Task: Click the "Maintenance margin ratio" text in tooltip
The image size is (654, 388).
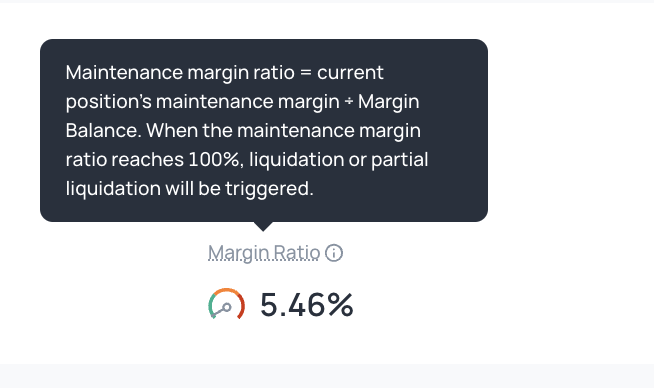Action: tap(180, 73)
